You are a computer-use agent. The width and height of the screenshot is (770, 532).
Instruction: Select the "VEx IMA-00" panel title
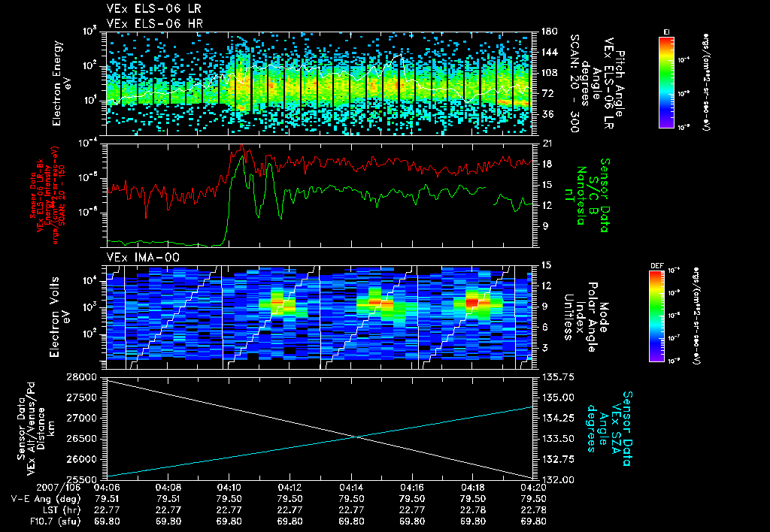pos(143,257)
